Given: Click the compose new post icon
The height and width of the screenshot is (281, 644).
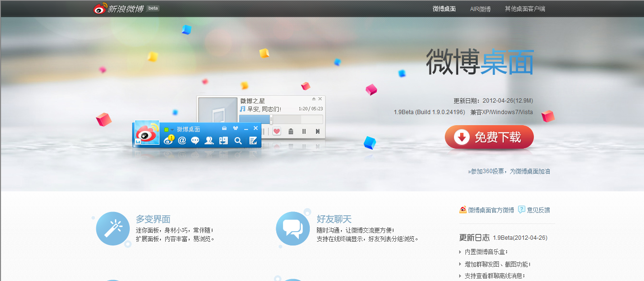Looking at the screenshot, I should (x=253, y=140).
